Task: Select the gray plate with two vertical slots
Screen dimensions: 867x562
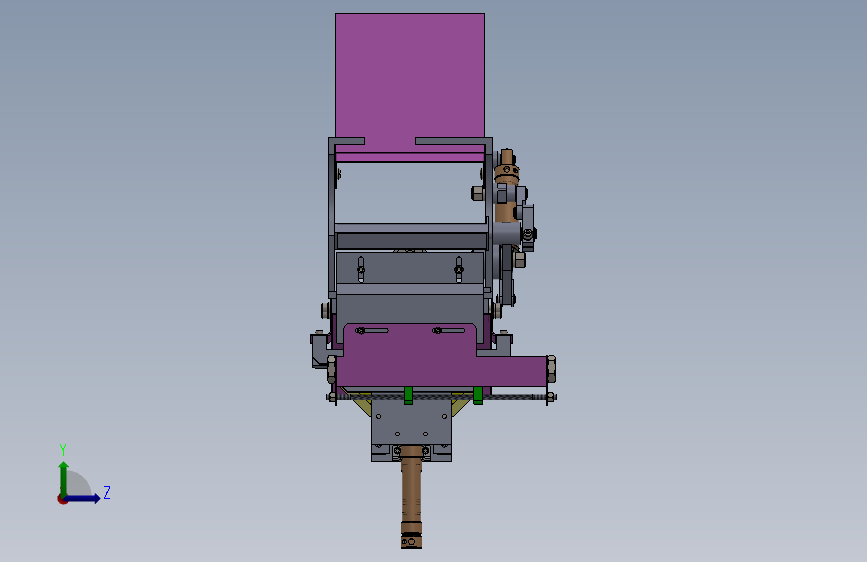Action: point(410,268)
